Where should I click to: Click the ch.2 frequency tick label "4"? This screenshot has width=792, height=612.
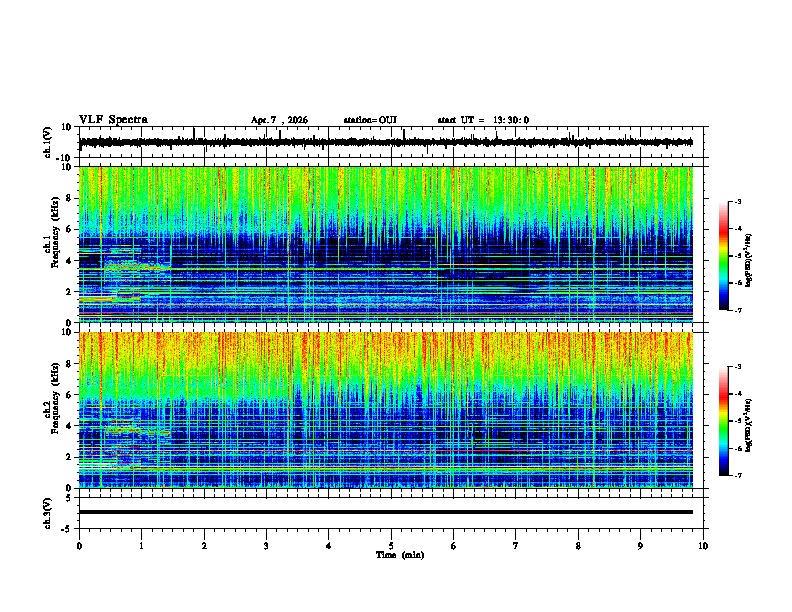click(69, 426)
